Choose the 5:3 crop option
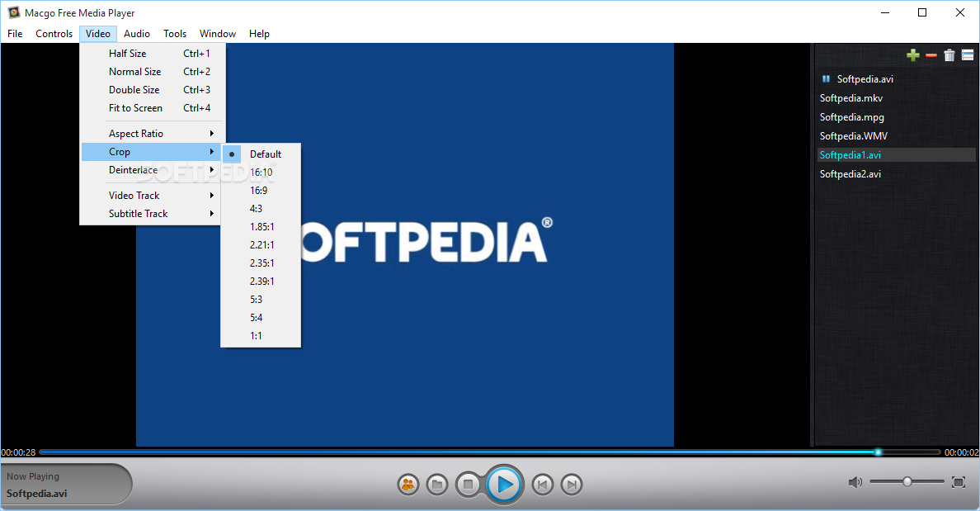This screenshot has height=511, width=980. coord(261,299)
